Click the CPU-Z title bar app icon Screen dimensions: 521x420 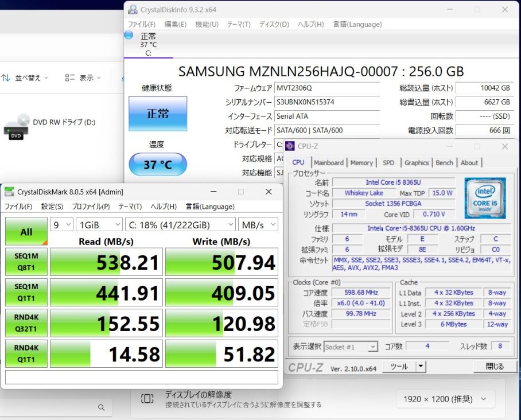click(290, 146)
